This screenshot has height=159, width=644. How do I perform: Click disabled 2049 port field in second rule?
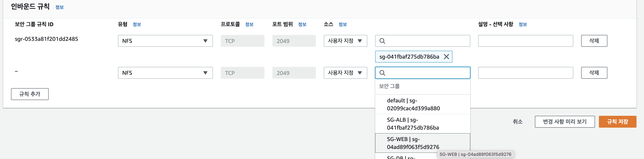[x=294, y=73]
